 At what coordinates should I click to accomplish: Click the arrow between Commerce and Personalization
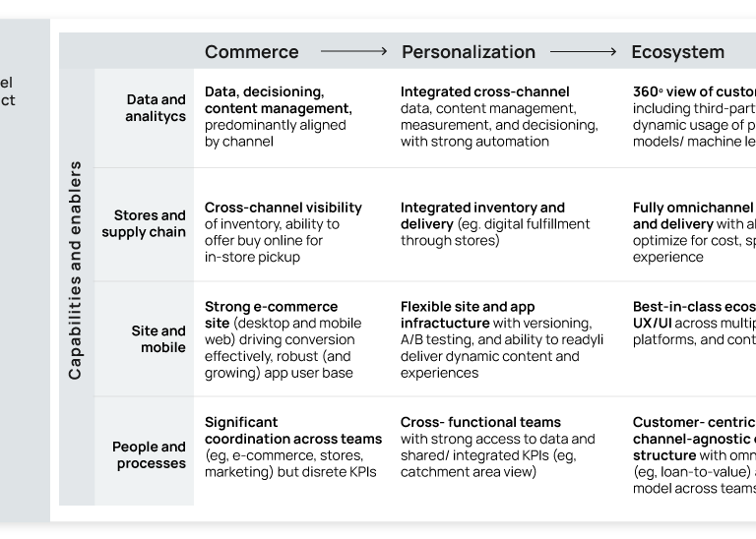pos(353,51)
